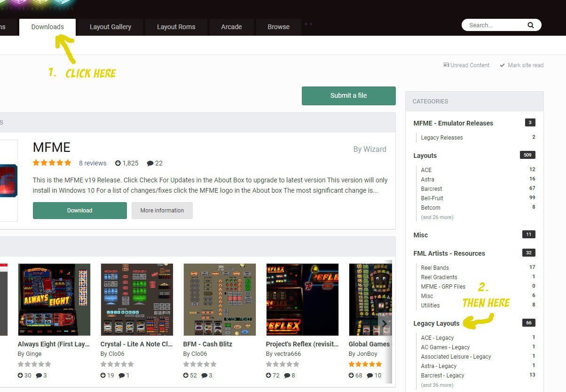
Task: Open Crystal Lite A Note thumbnail
Action: [137, 299]
